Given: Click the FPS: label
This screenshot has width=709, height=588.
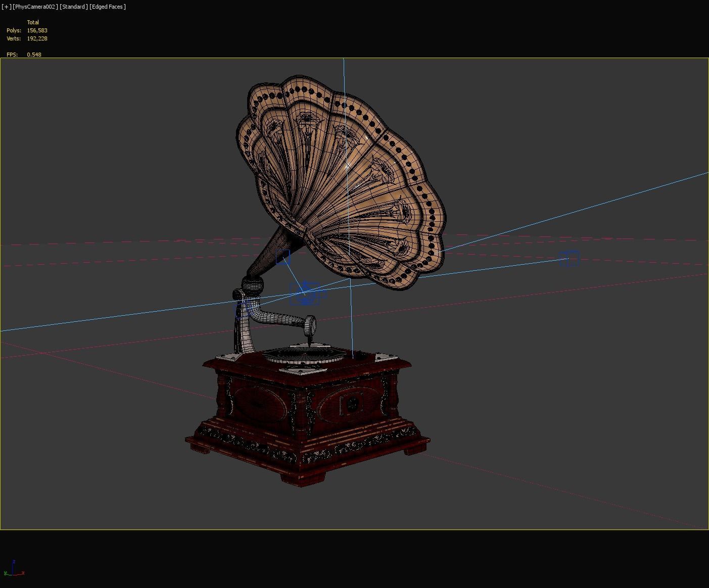Looking at the screenshot, I should [x=12, y=55].
